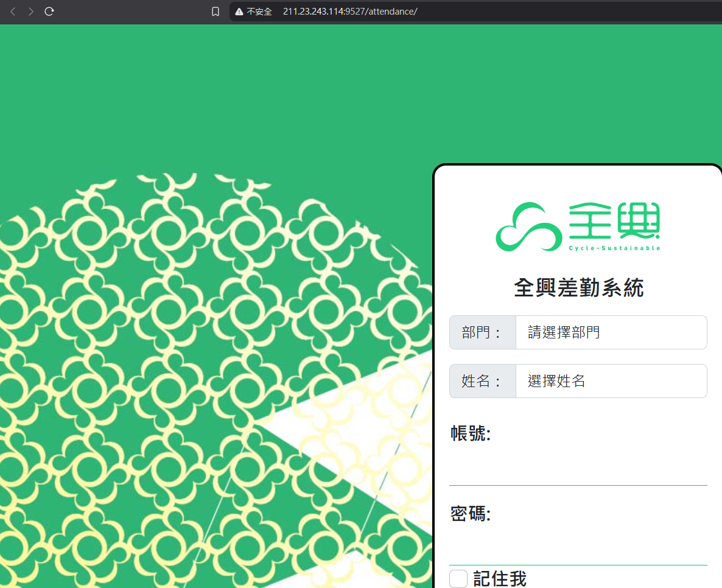
Task: Click the 部門： label
Action: [x=483, y=332]
